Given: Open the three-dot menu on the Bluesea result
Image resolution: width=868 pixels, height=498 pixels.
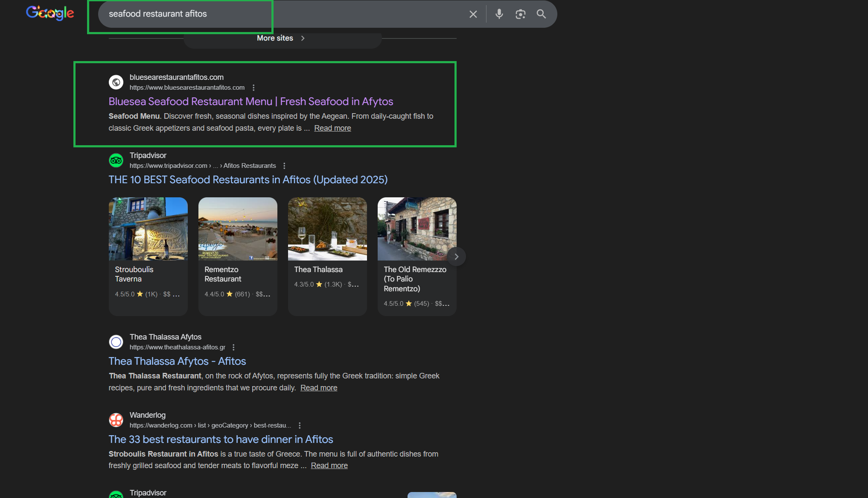Looking at the screenshot, I should point(253,87).
